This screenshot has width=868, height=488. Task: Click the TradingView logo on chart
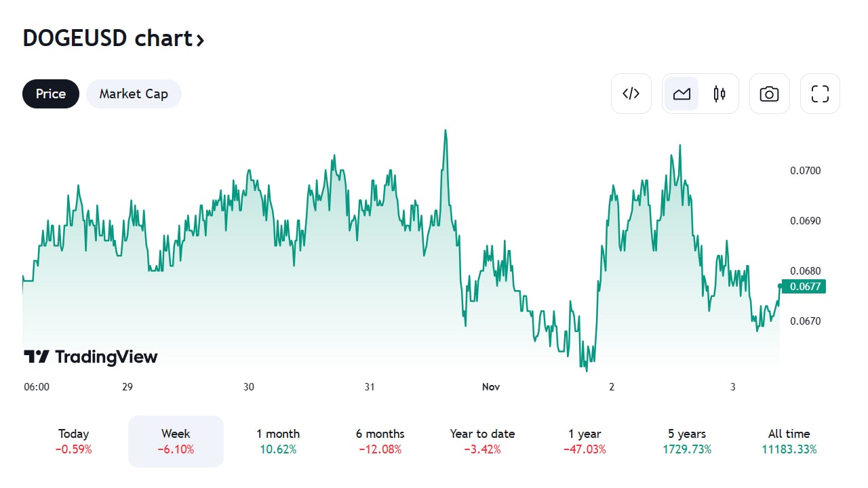[x=90, y=357]
